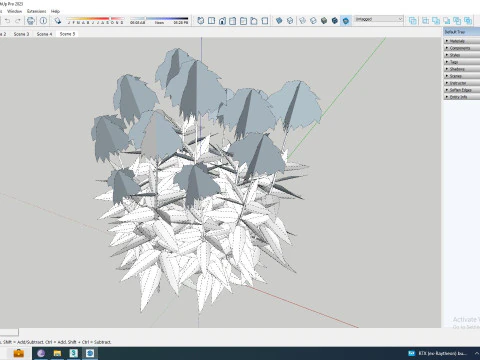Select the Outer Shell solid tool
This screenshot has height=360, width=480.
point(412,21)
